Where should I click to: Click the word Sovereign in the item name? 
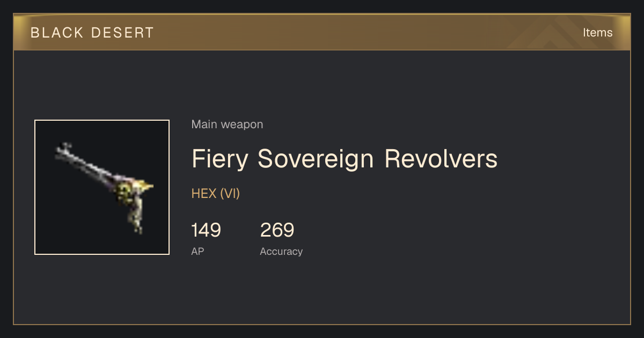coord(316,159)
